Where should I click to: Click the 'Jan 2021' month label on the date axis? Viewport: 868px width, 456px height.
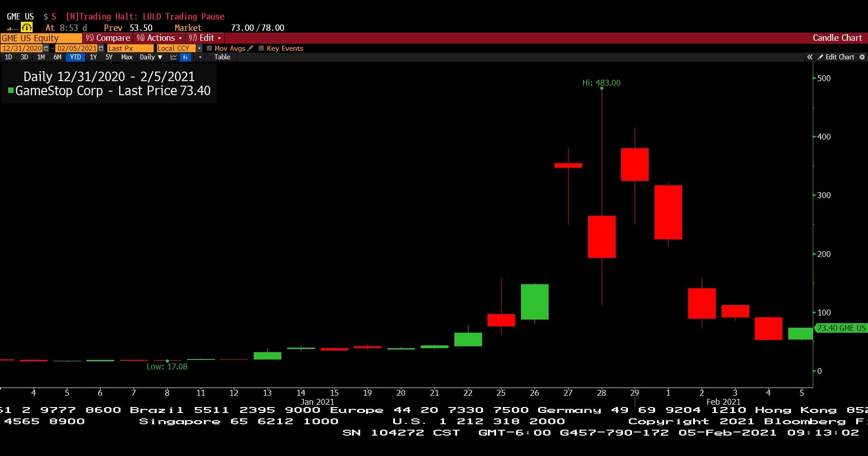coord(317,402)
